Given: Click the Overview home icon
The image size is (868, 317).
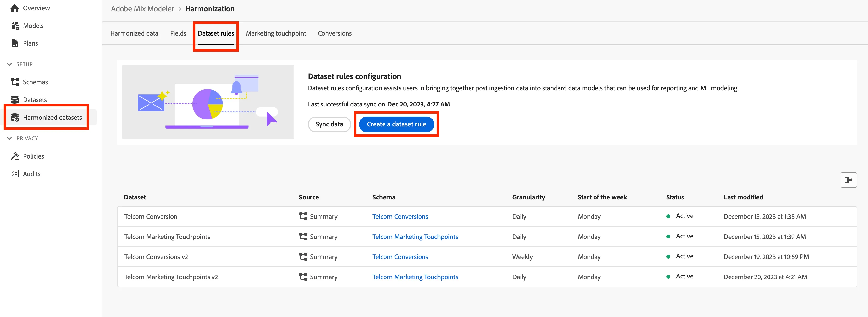Looking at the screenshot, I should (x=14, y=8).
